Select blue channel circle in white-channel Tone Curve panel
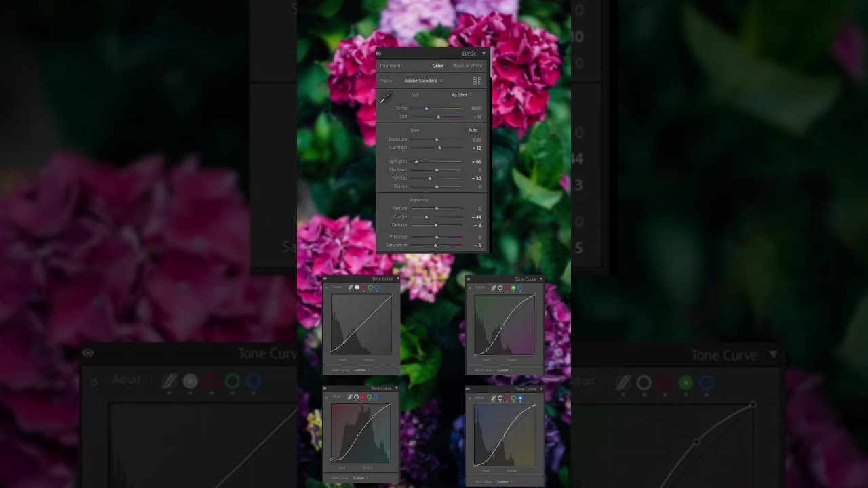The height and width of the screenshot is (488, 868). coord(377,287)
